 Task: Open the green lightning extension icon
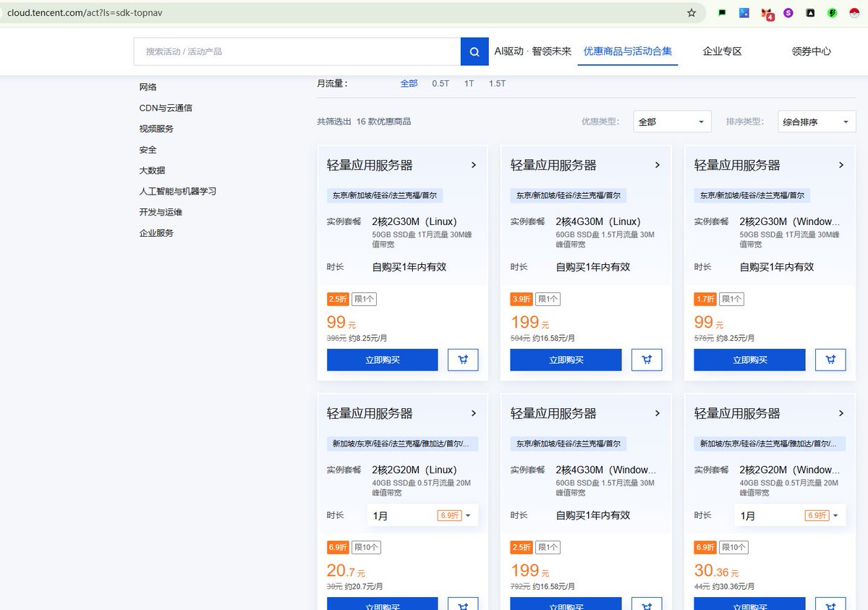click(833, 12)
